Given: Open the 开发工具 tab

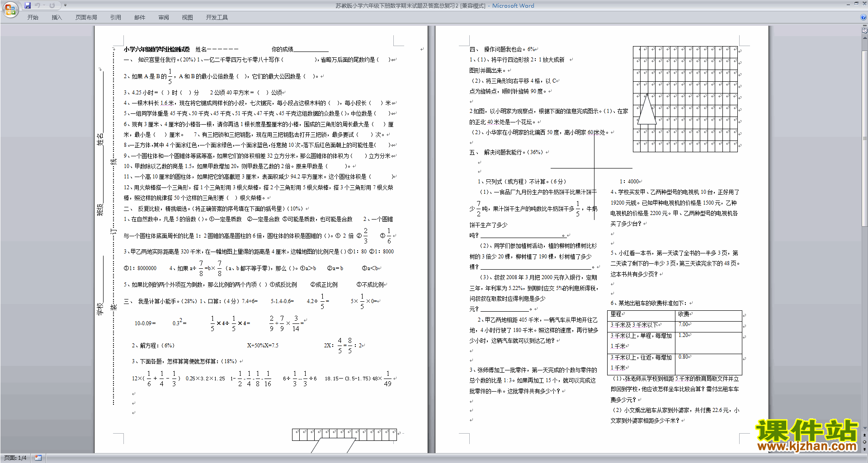Looking at the screenshot, I should click(217, 18).
